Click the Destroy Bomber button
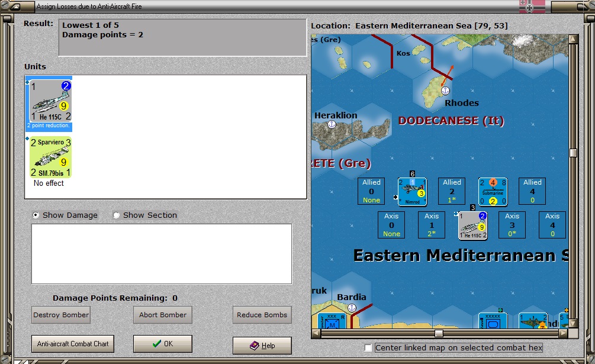 pyautogui.click(x=61, y=315)
